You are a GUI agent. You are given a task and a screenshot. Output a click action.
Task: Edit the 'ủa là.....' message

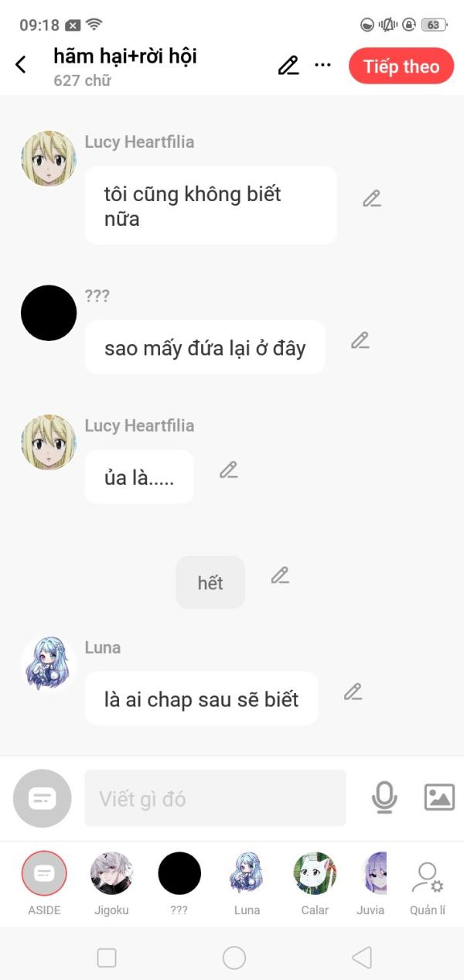pyautogui.click(x=228, y=470)
